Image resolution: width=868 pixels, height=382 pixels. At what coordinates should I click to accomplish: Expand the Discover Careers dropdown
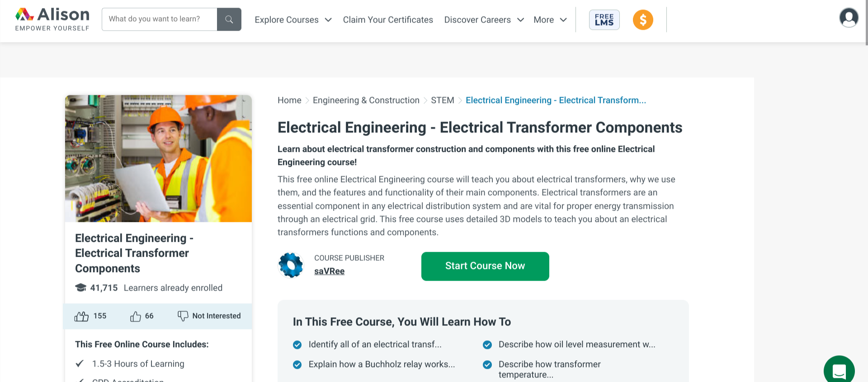point(483,19)
